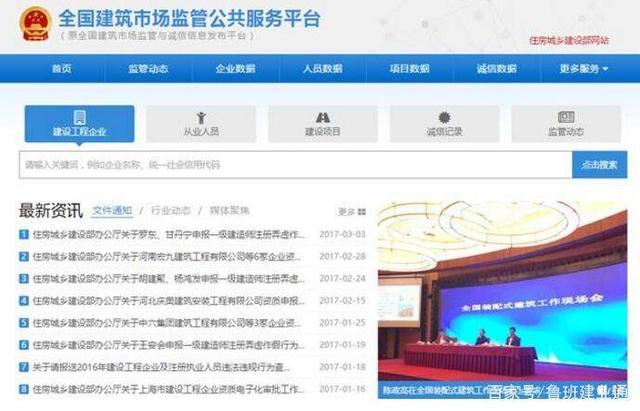The image size is (640, 411).
Task: Click number 1 badge in news list
Action: (24, 234)
